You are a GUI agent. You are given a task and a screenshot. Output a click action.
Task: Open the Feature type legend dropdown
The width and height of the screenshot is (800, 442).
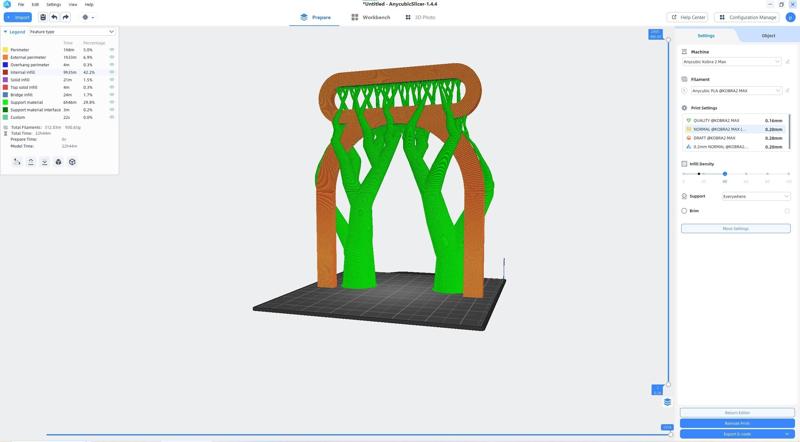point(71,32)
